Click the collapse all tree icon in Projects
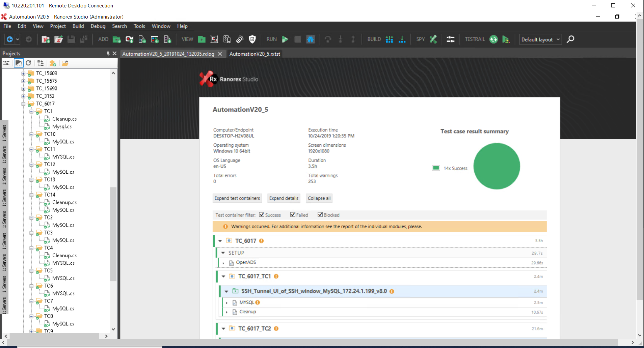Viewport: 644px width, 348px height. 41,63
